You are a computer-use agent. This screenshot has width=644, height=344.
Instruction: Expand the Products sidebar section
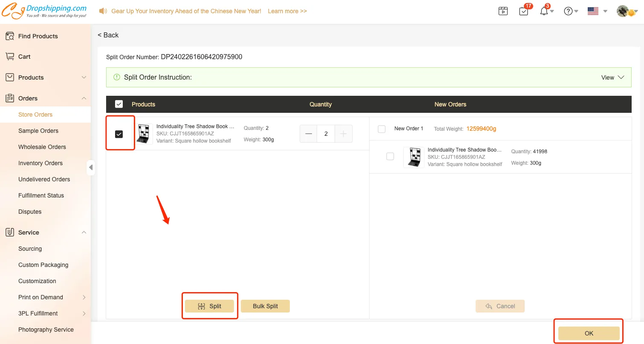click(x=84, y=77)
